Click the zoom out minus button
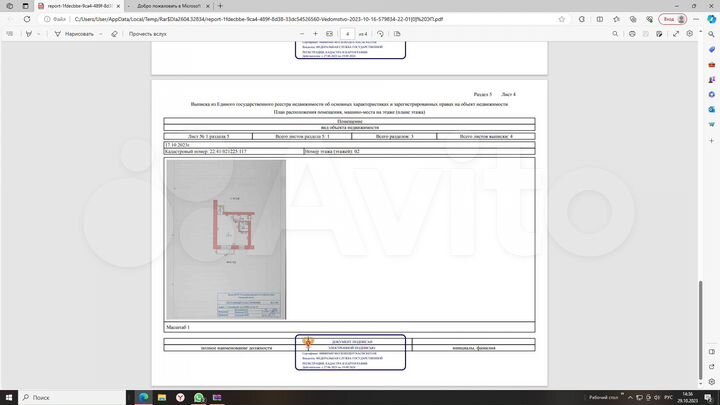Viewport: 720px width, 405px height. click(302, 34)
